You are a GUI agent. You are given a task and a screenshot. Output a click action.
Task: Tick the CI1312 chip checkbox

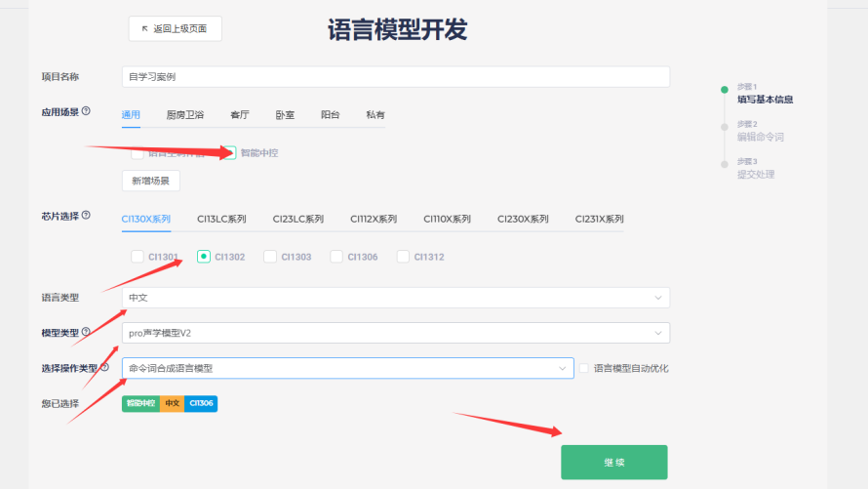coord(403,257)
